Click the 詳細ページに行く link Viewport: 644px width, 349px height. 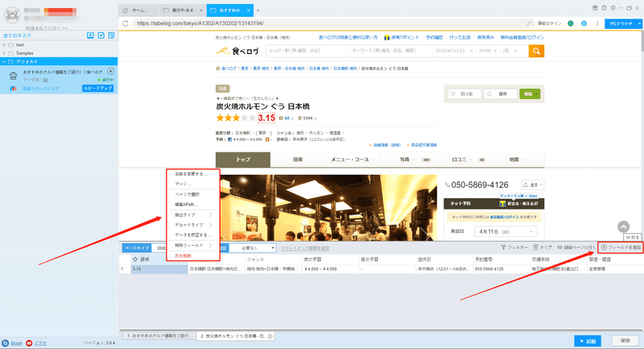click(576, 247)
